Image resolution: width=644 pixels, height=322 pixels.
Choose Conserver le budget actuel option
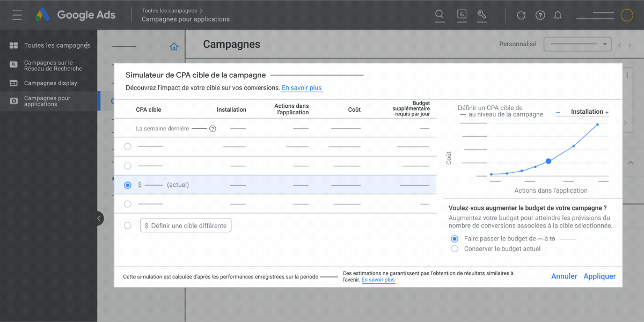click(x=455, y=248)
